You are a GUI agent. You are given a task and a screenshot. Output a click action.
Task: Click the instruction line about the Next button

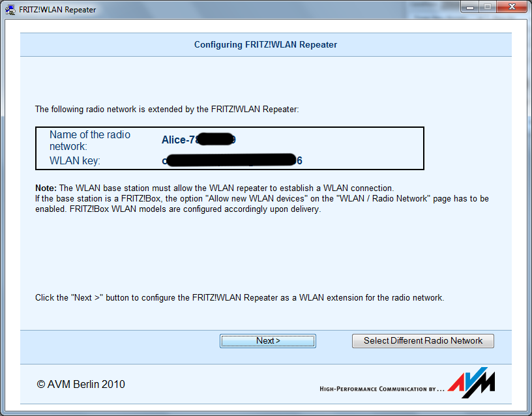coord(239,298)
